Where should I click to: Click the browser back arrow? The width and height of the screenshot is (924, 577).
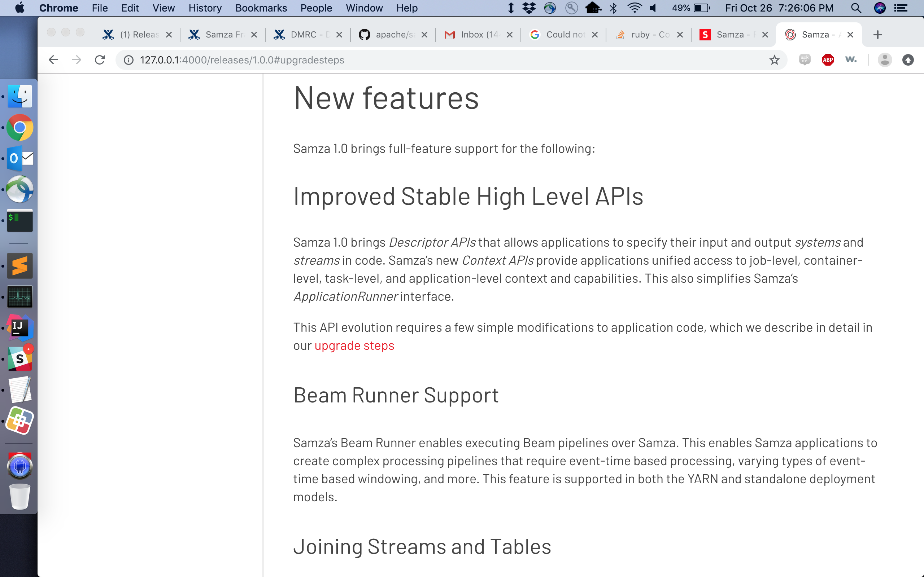(x=53, y=60)
